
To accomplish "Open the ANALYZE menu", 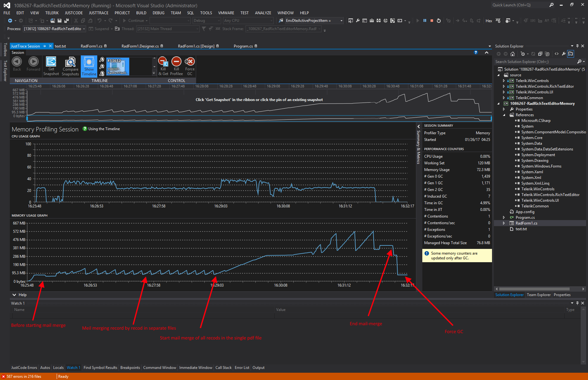I will [263, 13].
